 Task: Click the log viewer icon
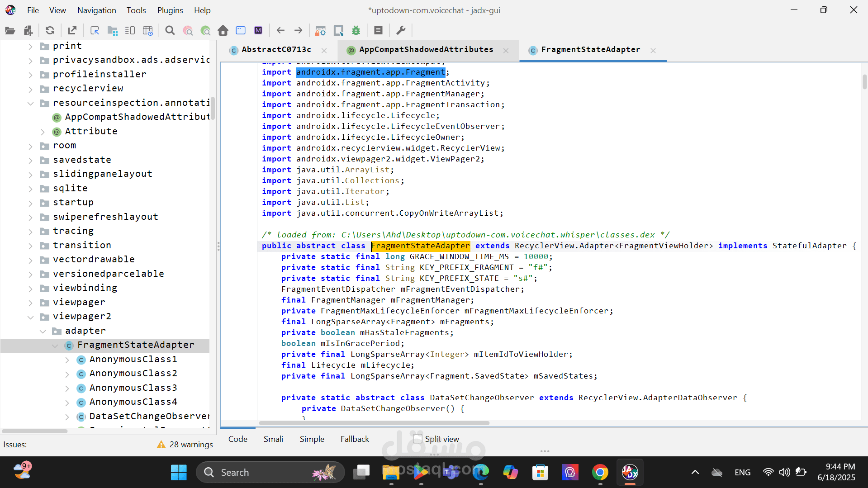378,31
